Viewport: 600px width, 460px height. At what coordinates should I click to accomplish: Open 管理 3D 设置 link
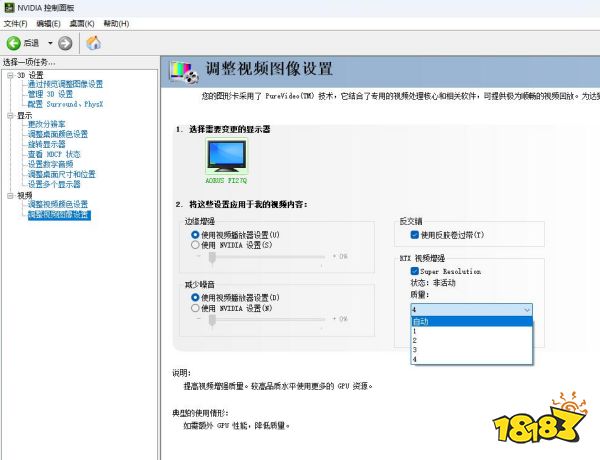pos(50,94)
